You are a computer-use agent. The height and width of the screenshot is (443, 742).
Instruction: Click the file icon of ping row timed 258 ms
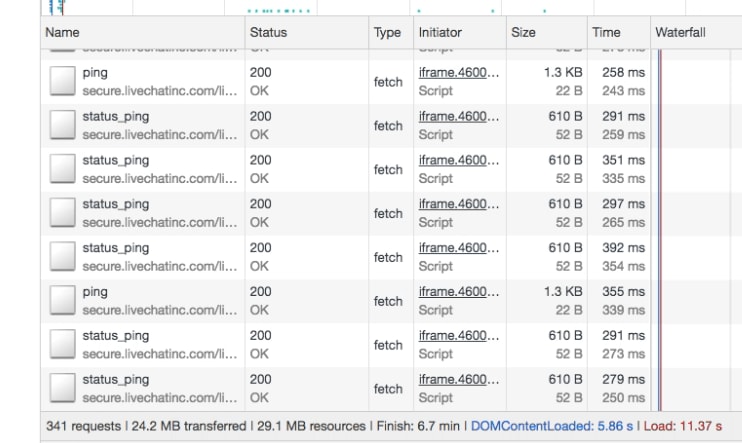(x=62, y=81)
